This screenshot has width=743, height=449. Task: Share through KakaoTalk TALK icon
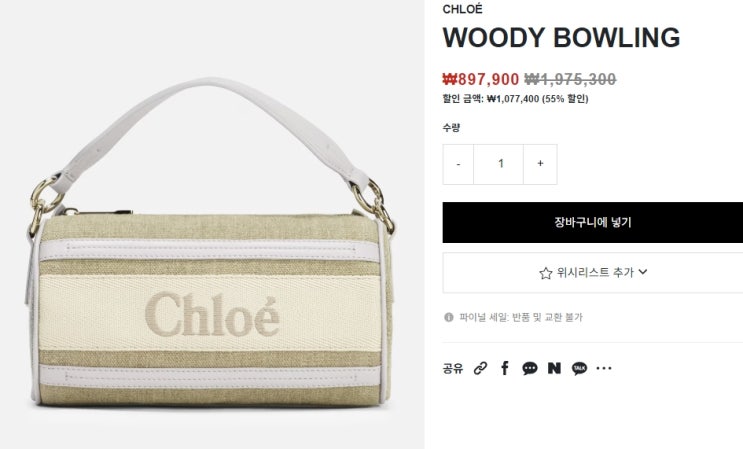click(x=579, y=368)
